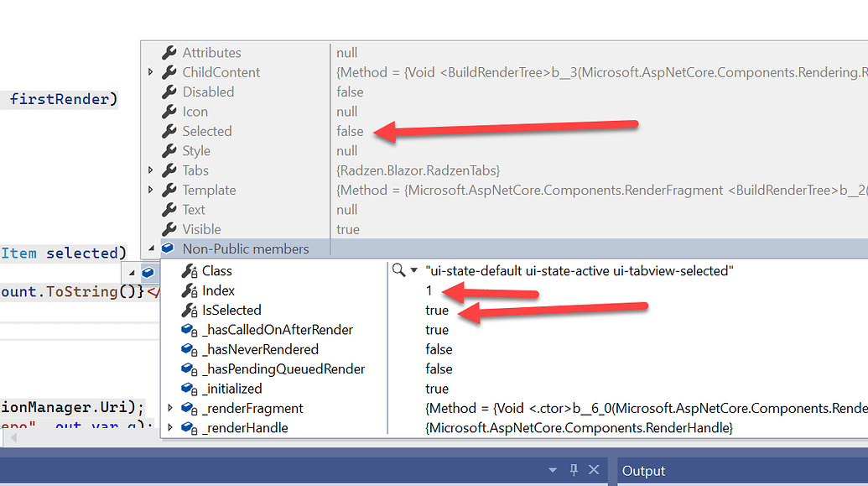Viewport: 868px width, 486px height.
Task: Click the field icon beside _initialized
Action: [190, 389]
